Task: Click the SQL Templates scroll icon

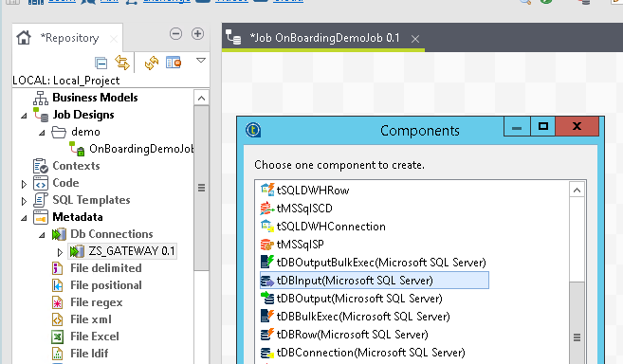Action: [x=41, y=200]
